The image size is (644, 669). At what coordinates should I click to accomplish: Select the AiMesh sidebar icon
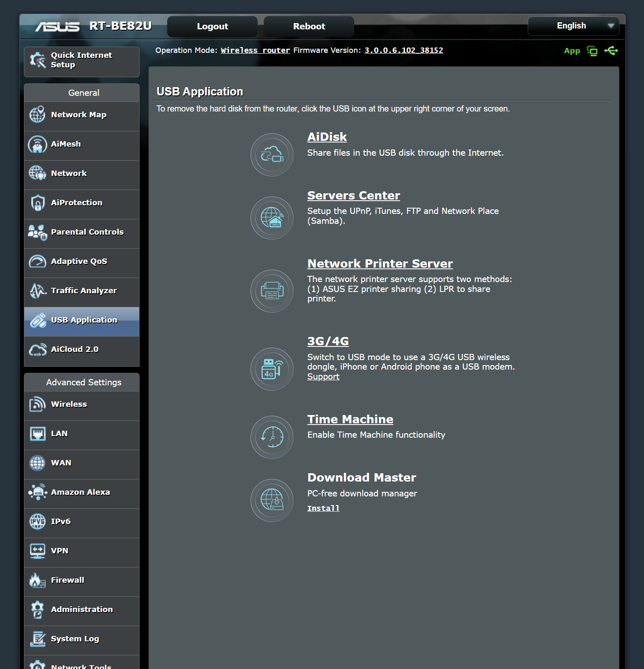coord(38,144)
